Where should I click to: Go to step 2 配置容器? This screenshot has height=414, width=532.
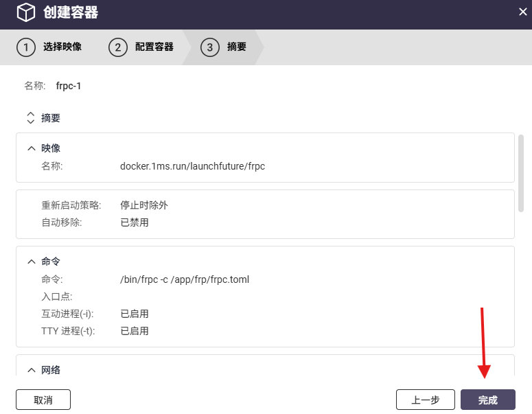(141, 47)
